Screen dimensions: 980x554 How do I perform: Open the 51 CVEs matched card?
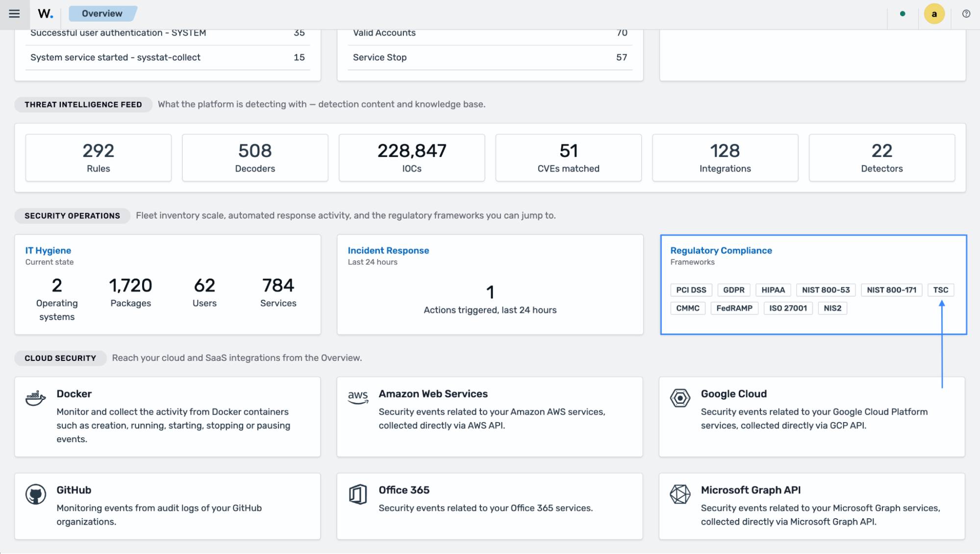pos(569,158)
